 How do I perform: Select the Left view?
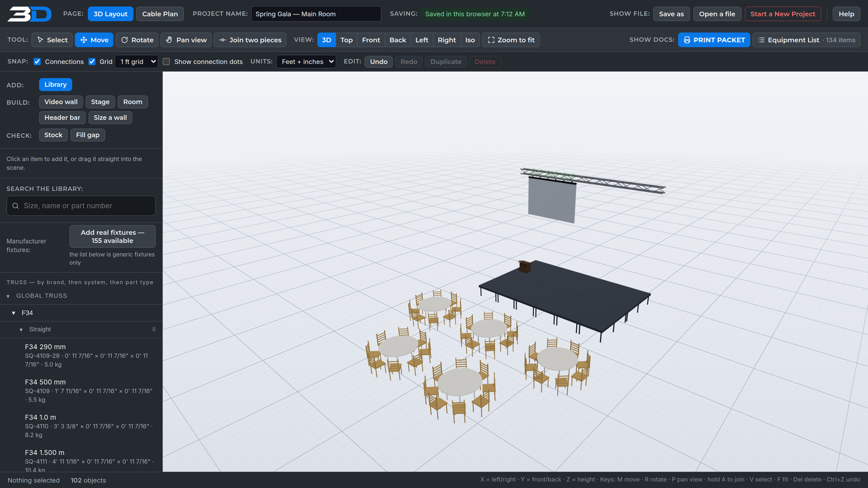[422, 40]
